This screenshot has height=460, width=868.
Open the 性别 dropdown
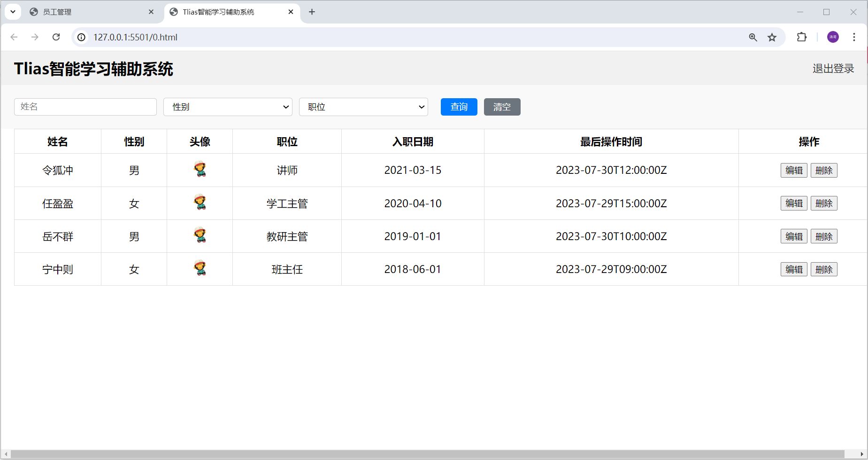coord(227,107)
